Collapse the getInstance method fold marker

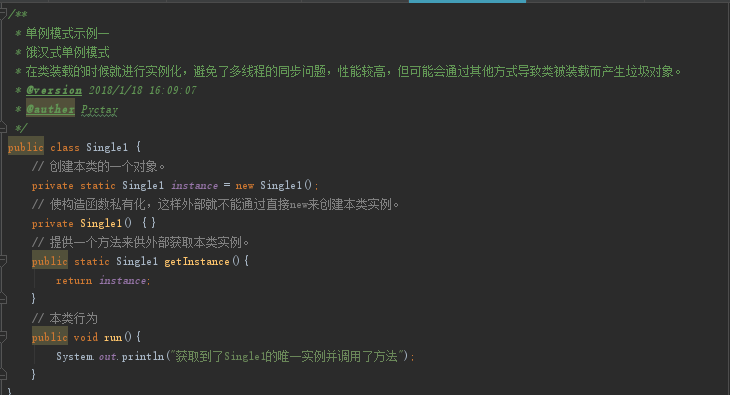(x=3, y=261)
